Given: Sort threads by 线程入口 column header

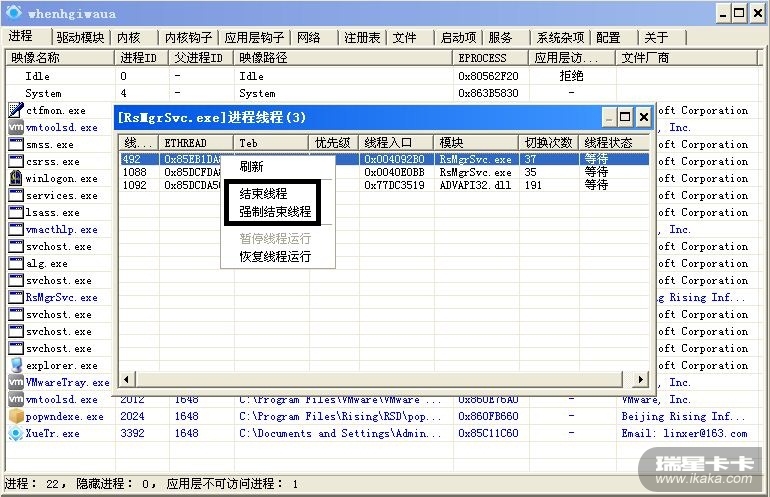Looking at the screenshot, I should point(396,143).
